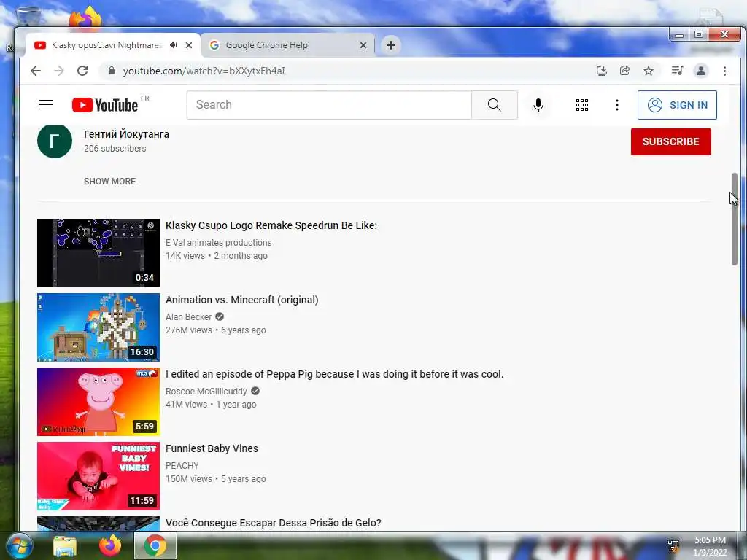Click the lock icon in the address bar

(x=112, y=71)
